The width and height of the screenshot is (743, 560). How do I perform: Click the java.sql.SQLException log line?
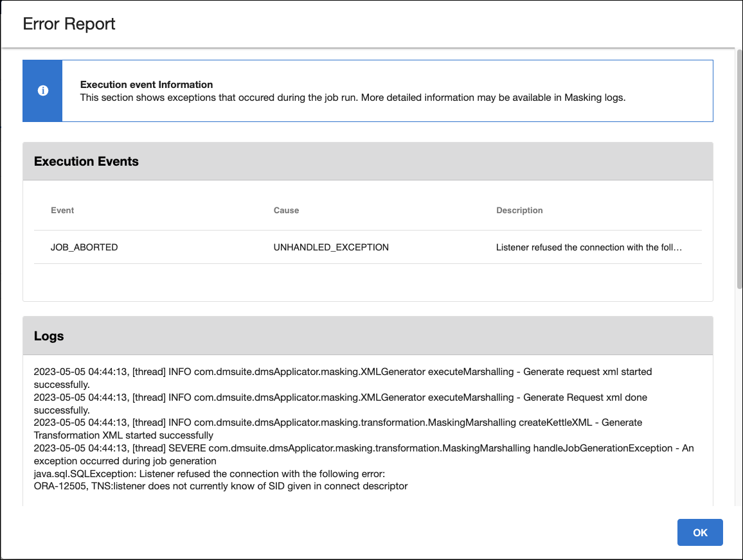click(209, 474)
